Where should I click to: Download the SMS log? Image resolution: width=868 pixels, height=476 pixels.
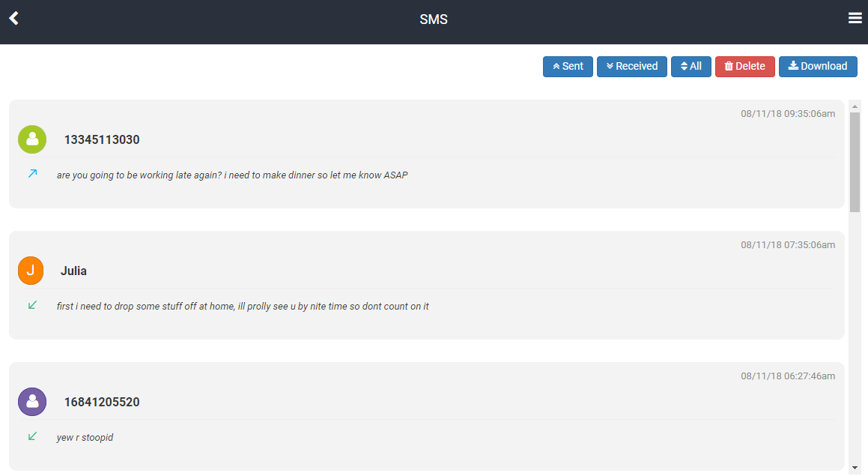[x=818, y=67]
